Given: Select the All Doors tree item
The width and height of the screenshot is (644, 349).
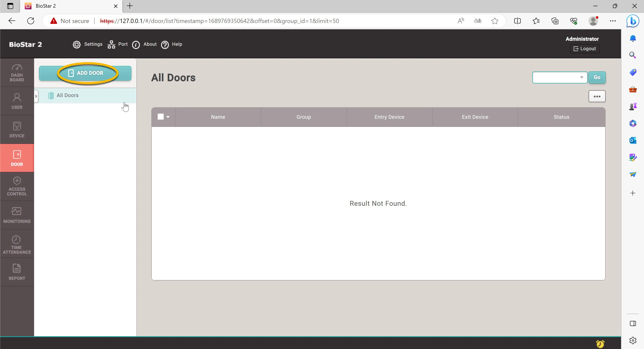Looking at the screenshot, I should [85, 95].
